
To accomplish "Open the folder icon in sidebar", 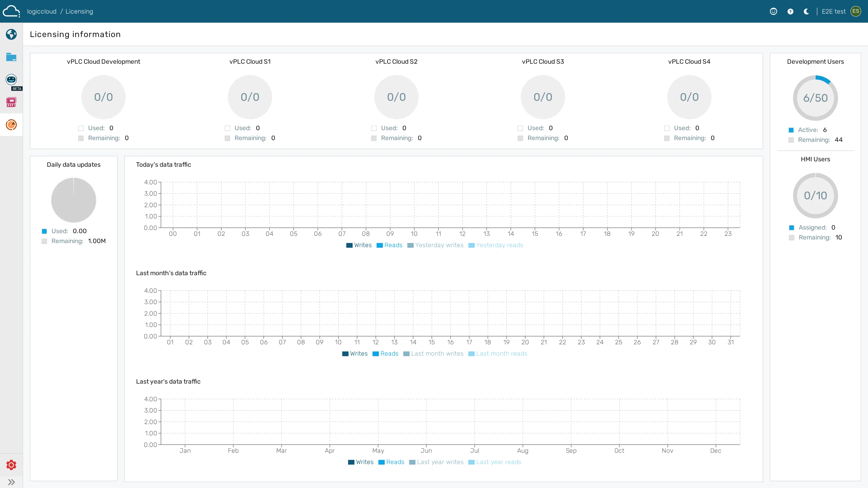I will coord(11,57).
